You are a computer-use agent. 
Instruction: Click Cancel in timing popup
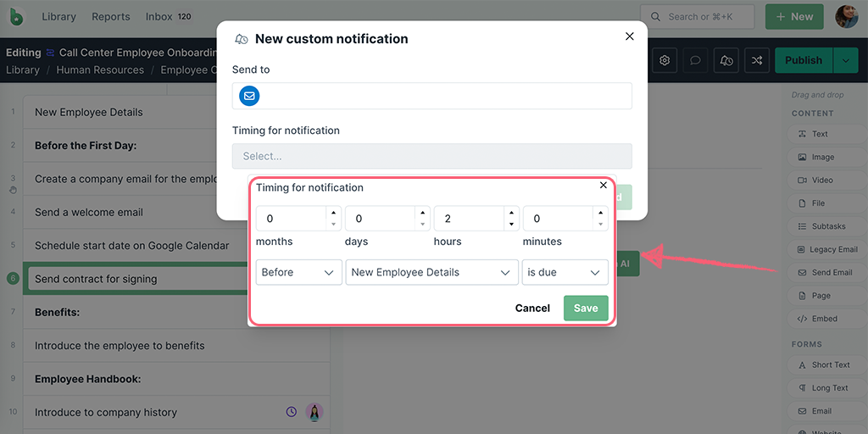(x=532, y=308)
